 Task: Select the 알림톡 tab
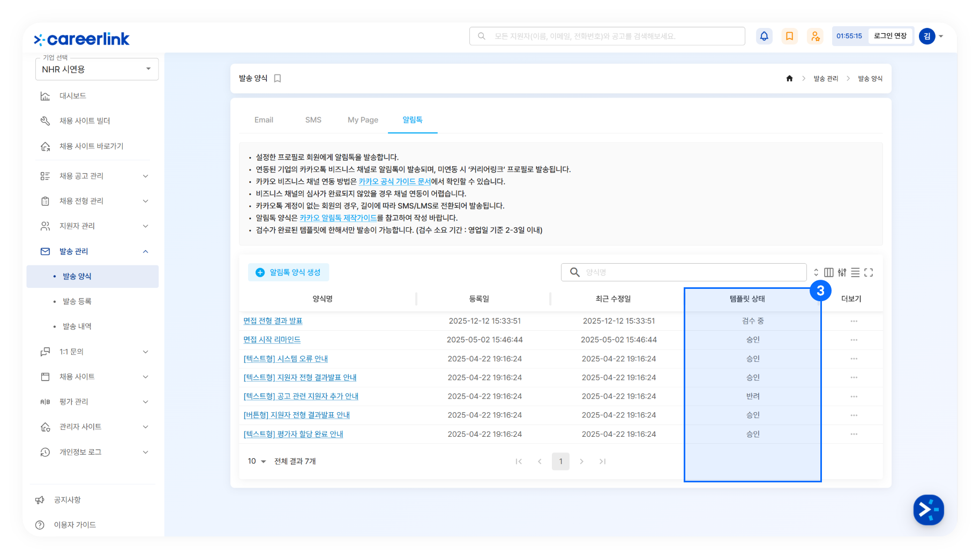point(413,120)
